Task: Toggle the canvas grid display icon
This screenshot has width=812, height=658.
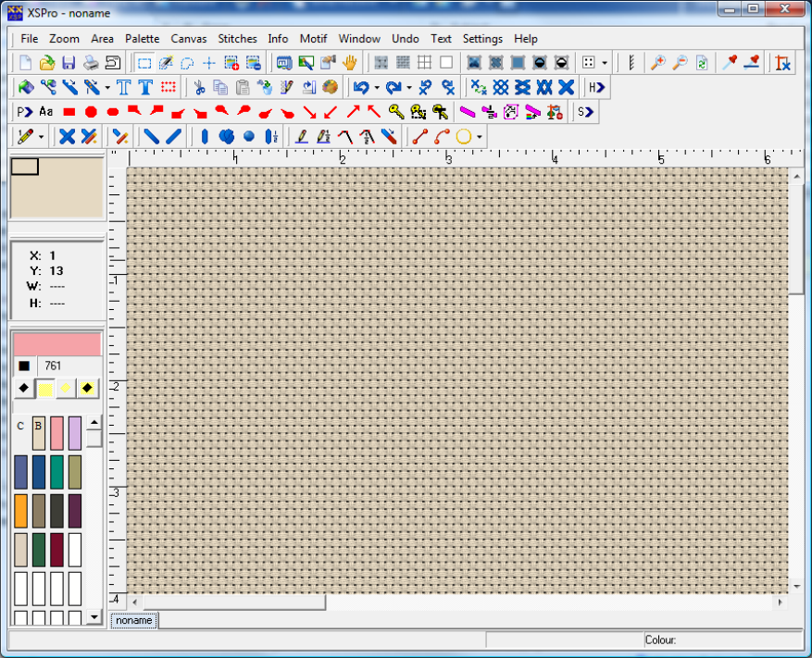Action: 425,62
